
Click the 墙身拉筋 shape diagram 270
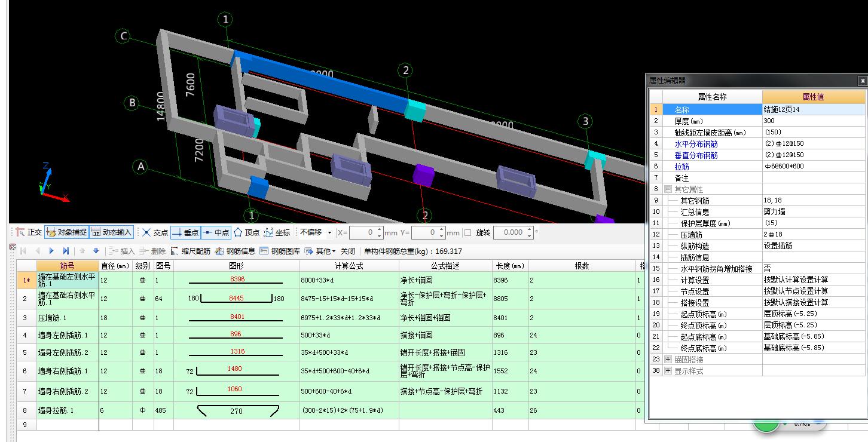pyautogui.click(x=236, y=410)
